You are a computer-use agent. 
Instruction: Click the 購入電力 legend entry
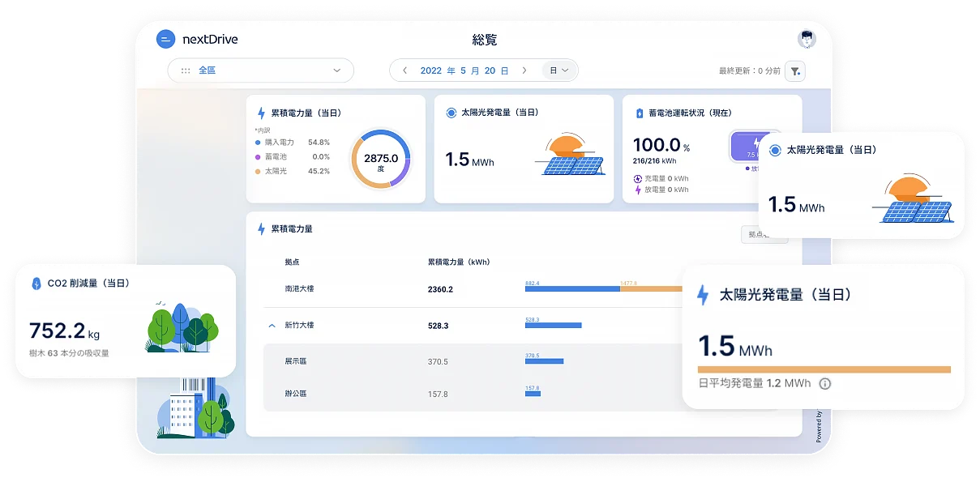click(280, 143)
